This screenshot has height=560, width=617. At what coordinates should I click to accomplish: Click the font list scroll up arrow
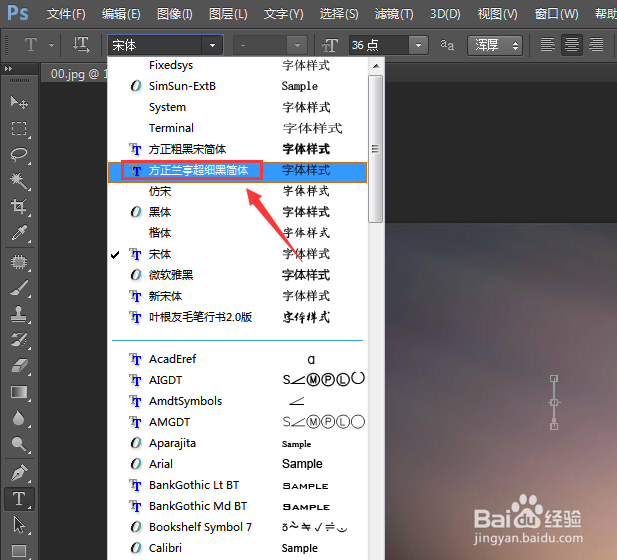pos(376,66)
